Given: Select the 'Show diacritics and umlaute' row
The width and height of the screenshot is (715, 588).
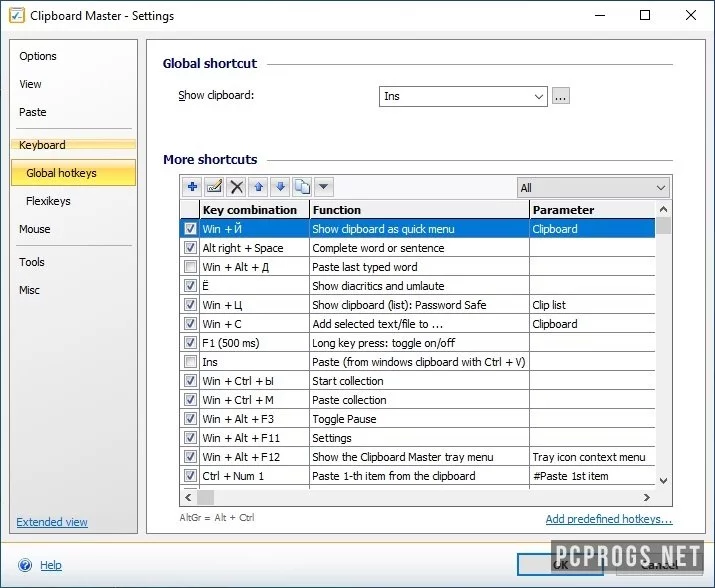Looking at the screenshot, I should click(418, 286).
